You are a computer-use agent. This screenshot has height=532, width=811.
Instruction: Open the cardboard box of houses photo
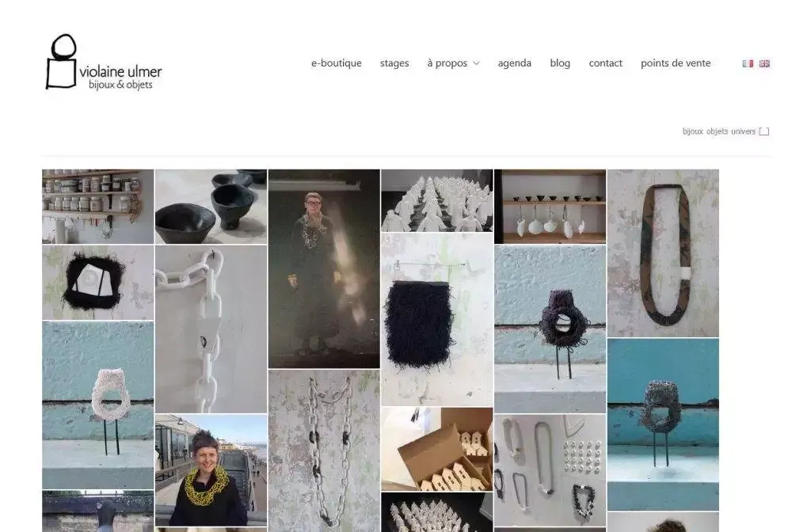[x=436, y=449]
